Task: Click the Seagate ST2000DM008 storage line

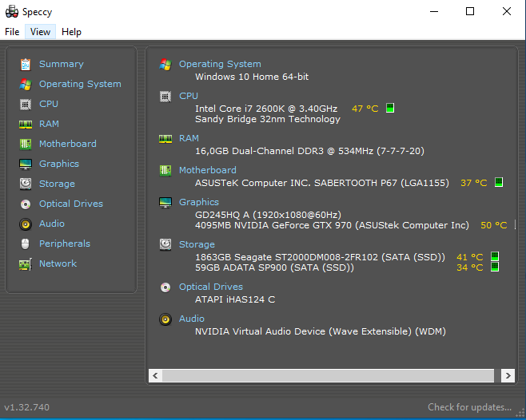Action: pos(320,257)
